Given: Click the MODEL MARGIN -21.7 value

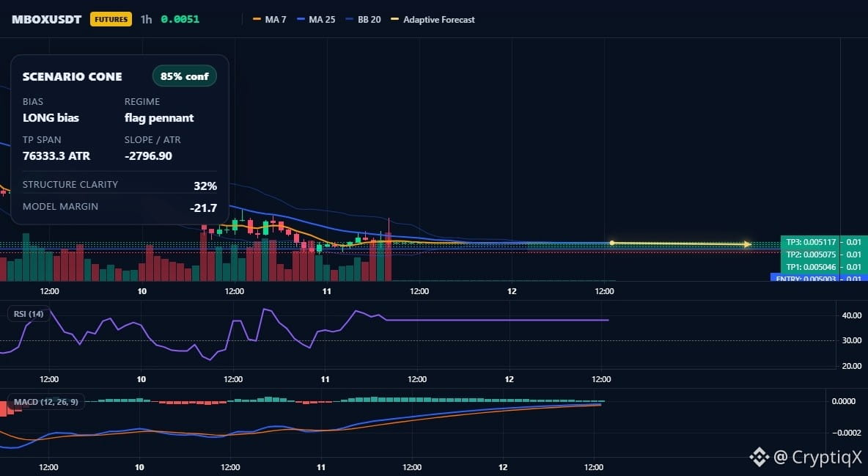Looking at the screenshot, I should coord(203,208).
